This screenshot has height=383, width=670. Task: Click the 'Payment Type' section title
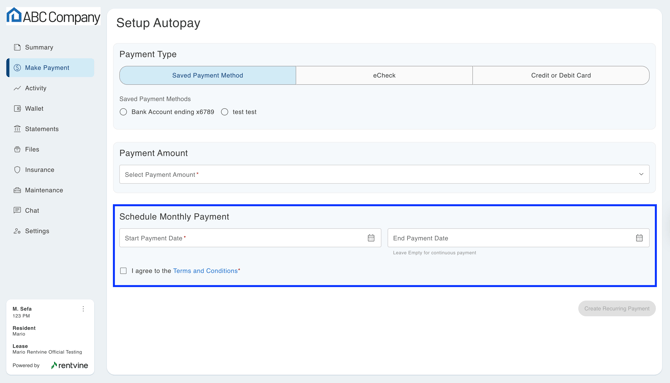(x=148, y=54)
